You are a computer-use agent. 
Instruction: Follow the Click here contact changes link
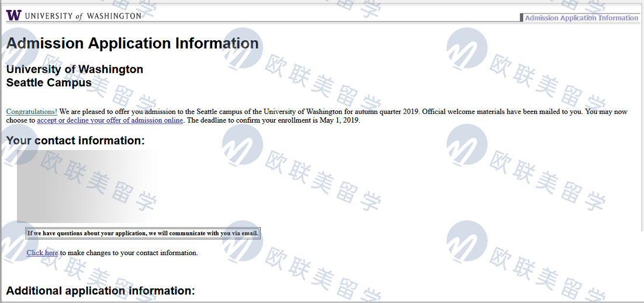point(42,253)
